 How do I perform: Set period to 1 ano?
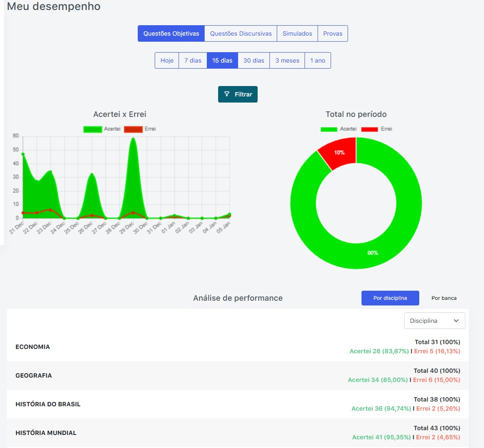coord(318,60)
